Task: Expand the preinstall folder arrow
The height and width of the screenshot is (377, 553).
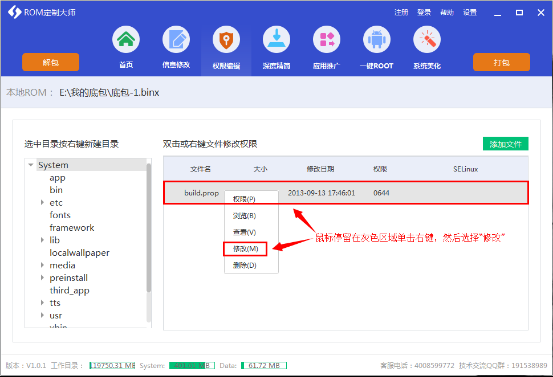Action: tap(42, 278)
